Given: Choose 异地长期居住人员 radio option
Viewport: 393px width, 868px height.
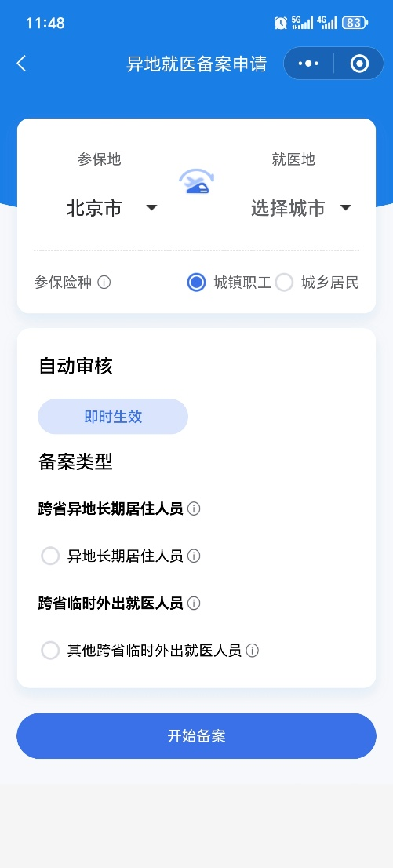Looking at the screenshot, I should (x=50, y=556).
